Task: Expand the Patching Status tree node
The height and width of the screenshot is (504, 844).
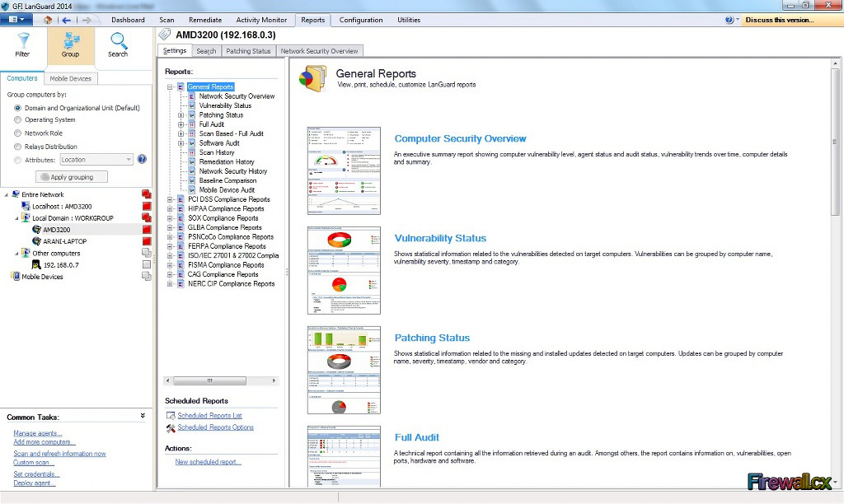Action: coord(181,115)
